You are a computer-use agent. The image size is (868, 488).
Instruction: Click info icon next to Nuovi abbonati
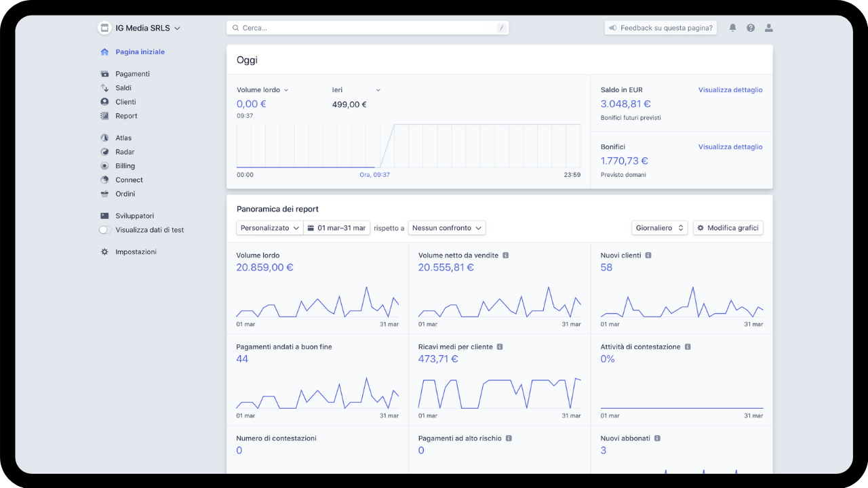tap(657, 439)
